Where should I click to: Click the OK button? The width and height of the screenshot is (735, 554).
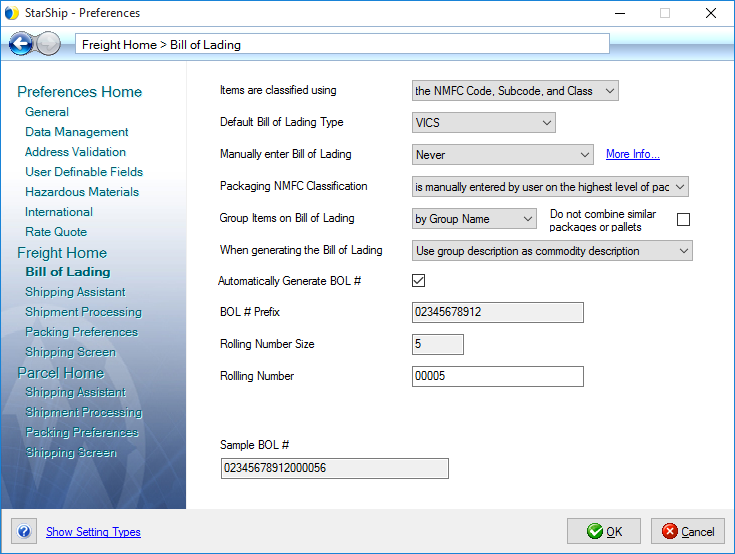point(604,531)
